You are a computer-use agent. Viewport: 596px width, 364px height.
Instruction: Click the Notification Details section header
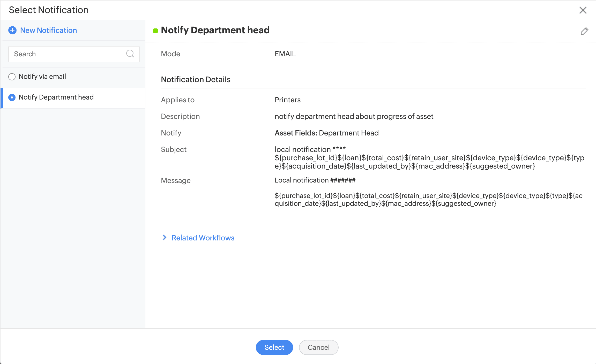[196, 79]
